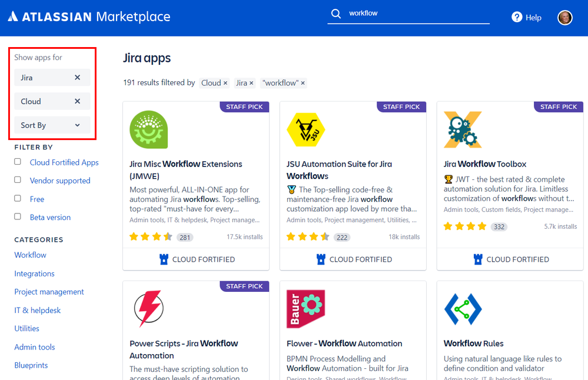Remove the Cloud chip in results filter
Viewport: 588px width, 380px height.
coord(225,83)
